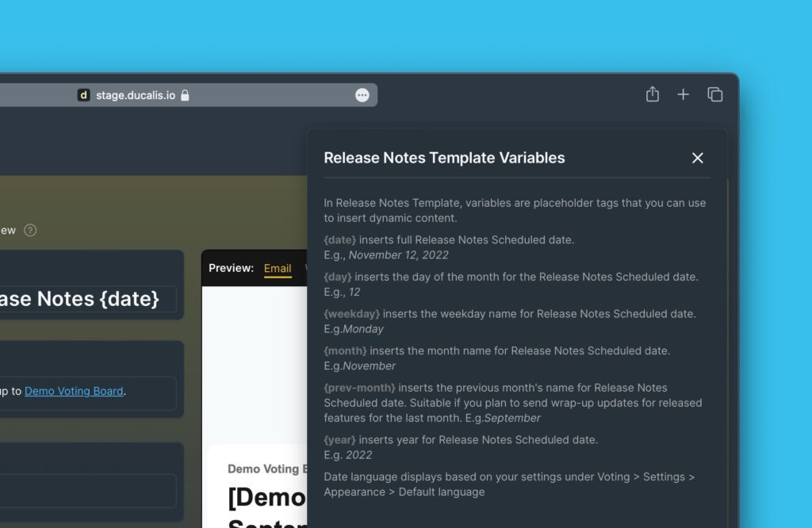Viewport: 812px width, 528px height.
Task: Click the {month} variable tag
Action: click(345, 350)
